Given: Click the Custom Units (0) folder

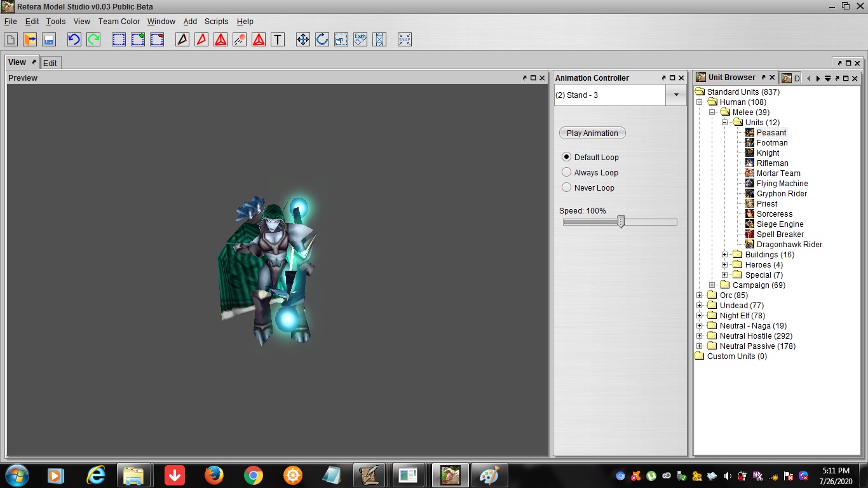Looking at the screenshot, I should (x=731, y=356).
